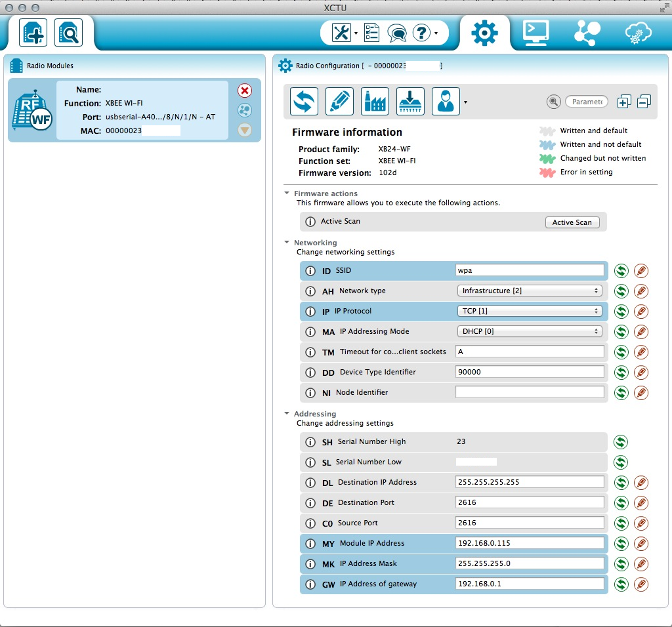Write the SSID parameter
This screenshot has width=672, height=627.
point(641,271)
